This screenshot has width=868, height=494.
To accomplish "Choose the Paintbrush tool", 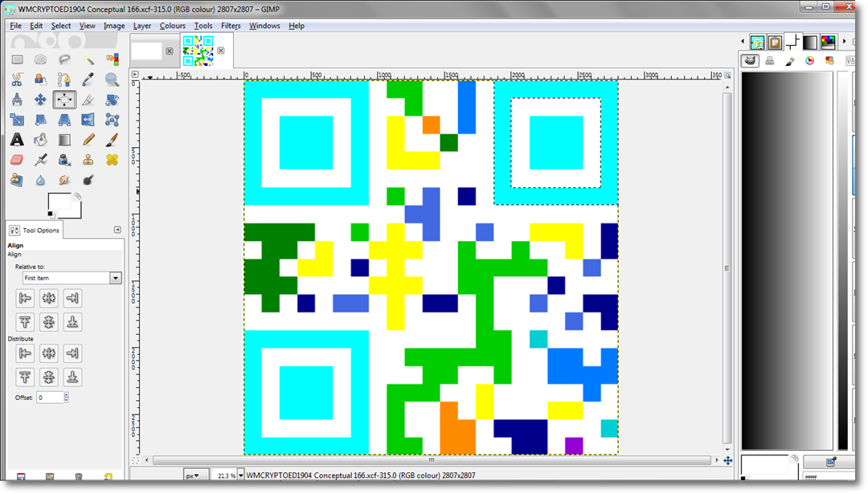I will pyautogui.click(x=113, y=140).
